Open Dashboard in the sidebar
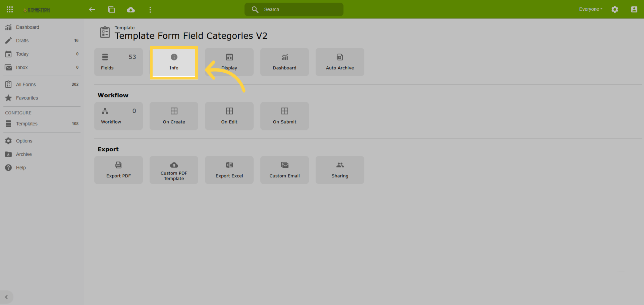 (x=42, y=27)
